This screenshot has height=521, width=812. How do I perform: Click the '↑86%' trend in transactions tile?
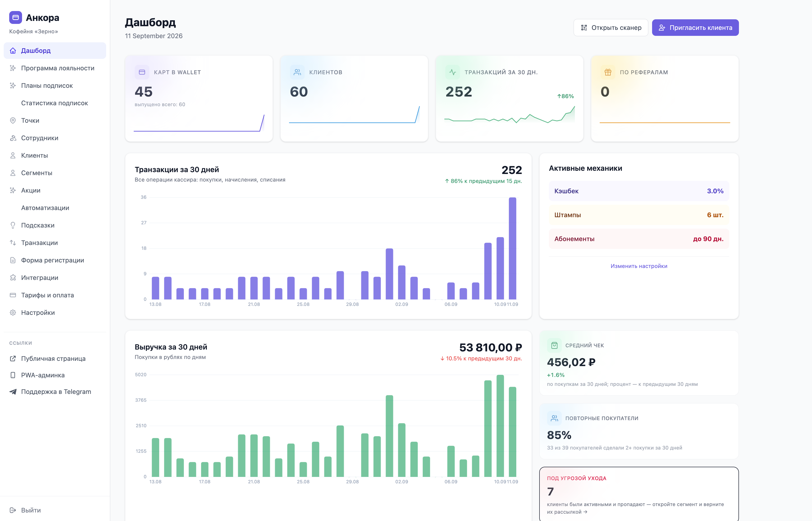565,97
